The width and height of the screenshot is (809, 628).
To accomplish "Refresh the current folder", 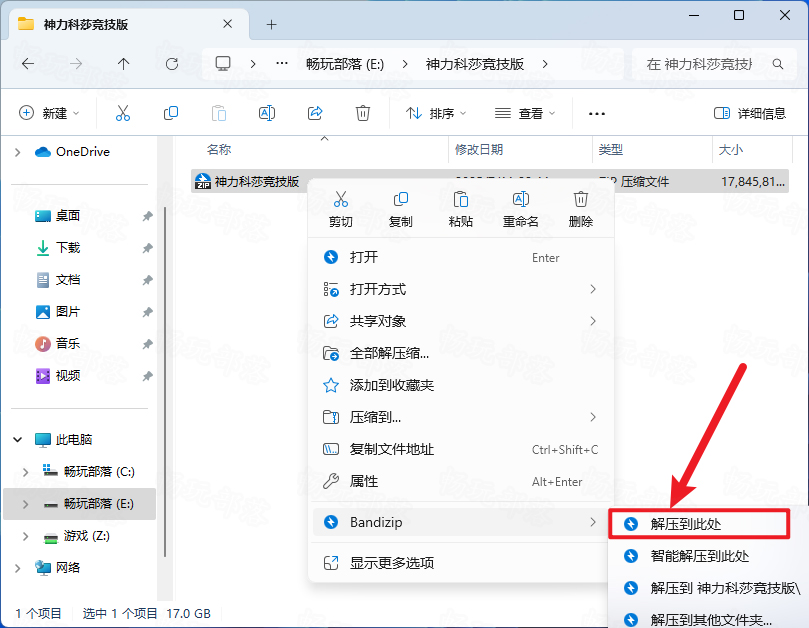I will 172,64.
